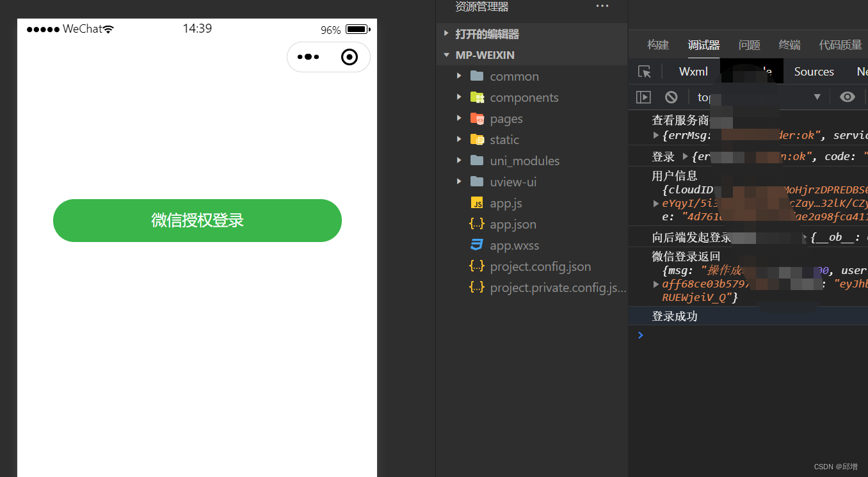
Task: Expand the uview-ui folder arrow
Action: coord(459,182)
